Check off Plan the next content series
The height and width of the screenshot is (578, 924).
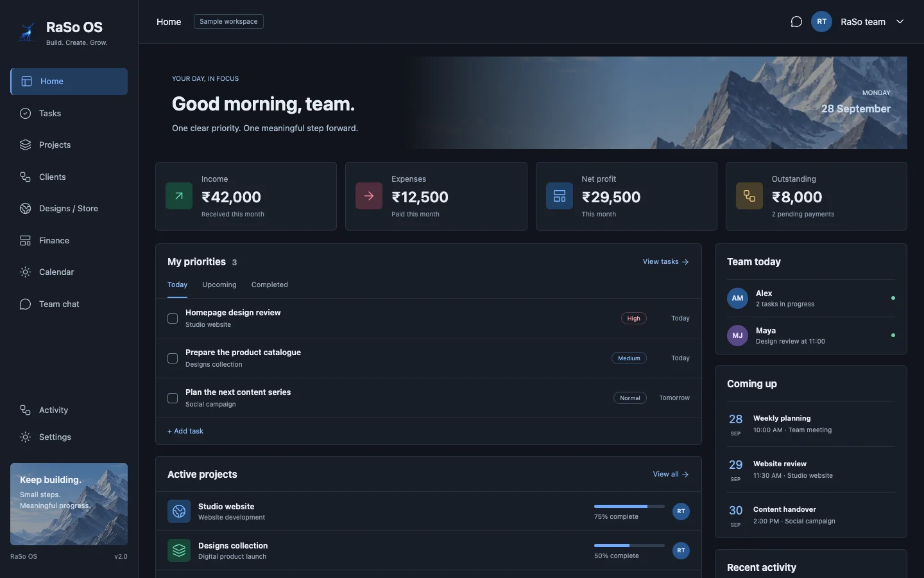pyautogui.click(x=173, y=398)
